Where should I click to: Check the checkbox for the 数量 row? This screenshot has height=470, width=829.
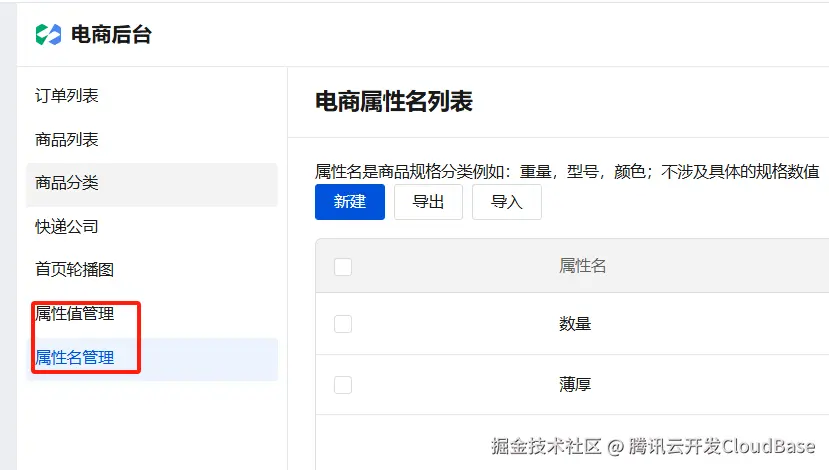(x=343, y=324)
